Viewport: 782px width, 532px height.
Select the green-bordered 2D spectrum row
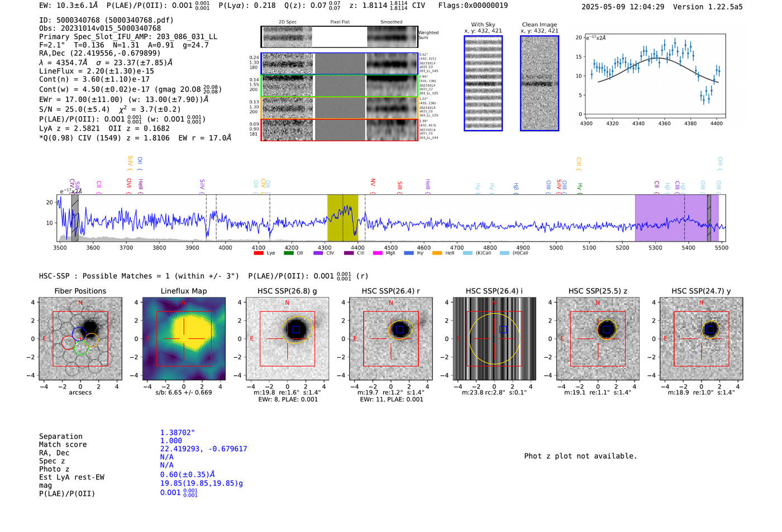339,85
